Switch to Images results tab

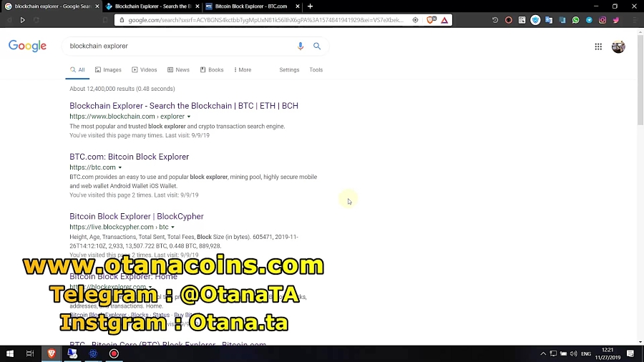(108, 70)
